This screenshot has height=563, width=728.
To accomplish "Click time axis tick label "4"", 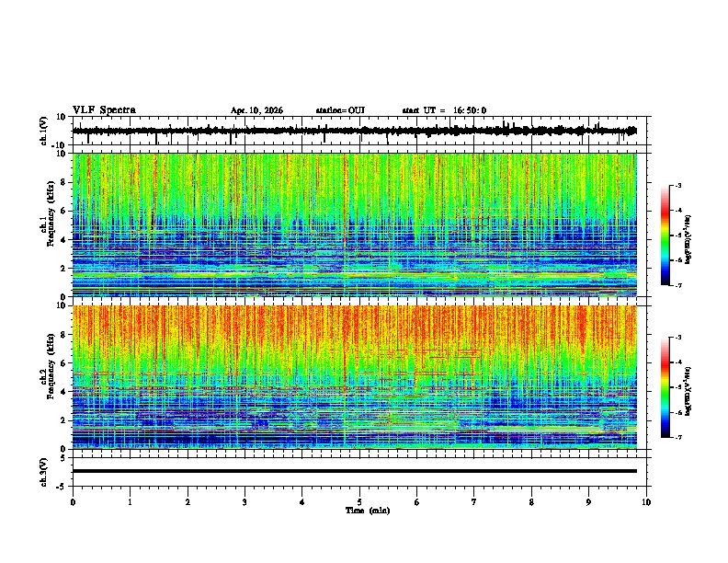I will [x=301, y=502].
